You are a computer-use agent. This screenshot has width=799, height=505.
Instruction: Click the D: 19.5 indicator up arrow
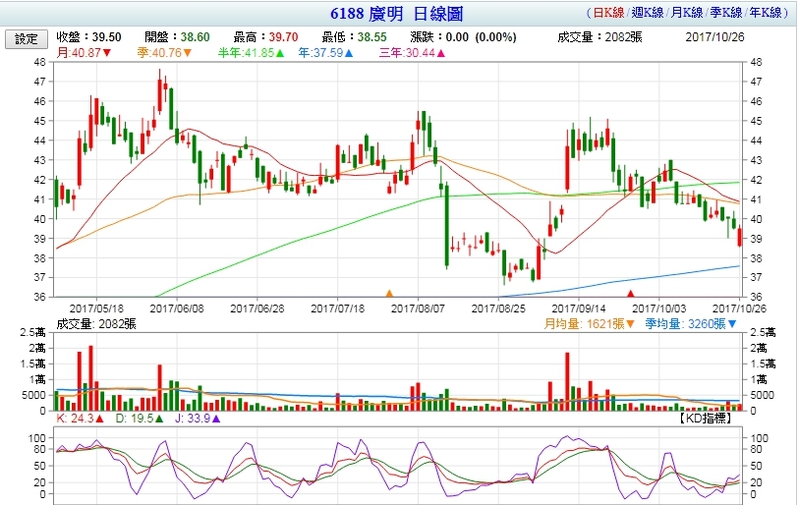pos(164,418)
